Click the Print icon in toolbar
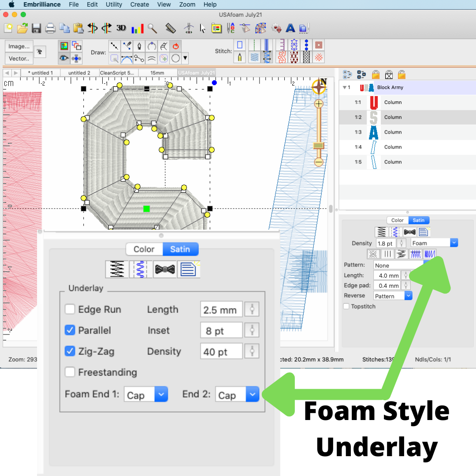476x476 pixels. (50, 29)
